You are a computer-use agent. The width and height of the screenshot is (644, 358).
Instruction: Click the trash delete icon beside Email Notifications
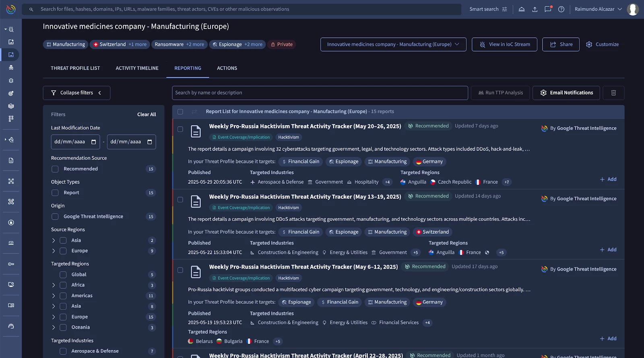[613, 93]
